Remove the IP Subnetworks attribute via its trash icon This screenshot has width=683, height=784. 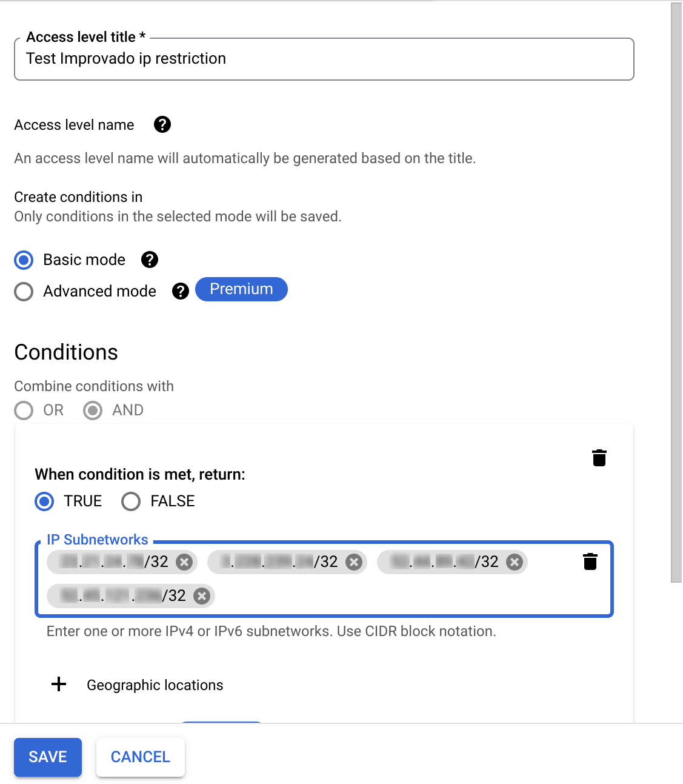[x=590, y=562]
